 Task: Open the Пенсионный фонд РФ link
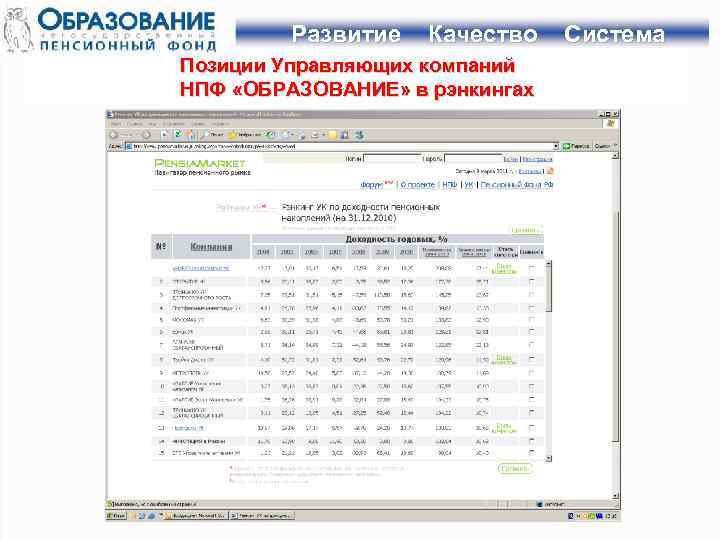pos(517,185)
